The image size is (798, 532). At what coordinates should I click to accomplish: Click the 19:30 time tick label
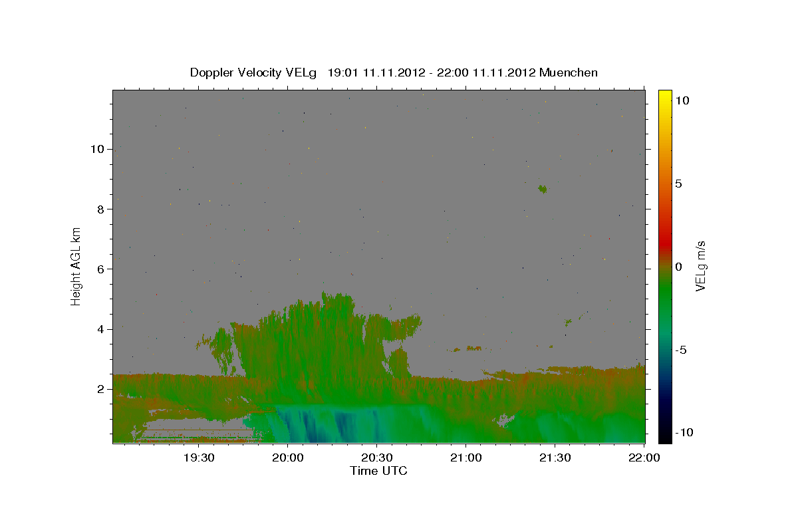(x=198, y=458)
